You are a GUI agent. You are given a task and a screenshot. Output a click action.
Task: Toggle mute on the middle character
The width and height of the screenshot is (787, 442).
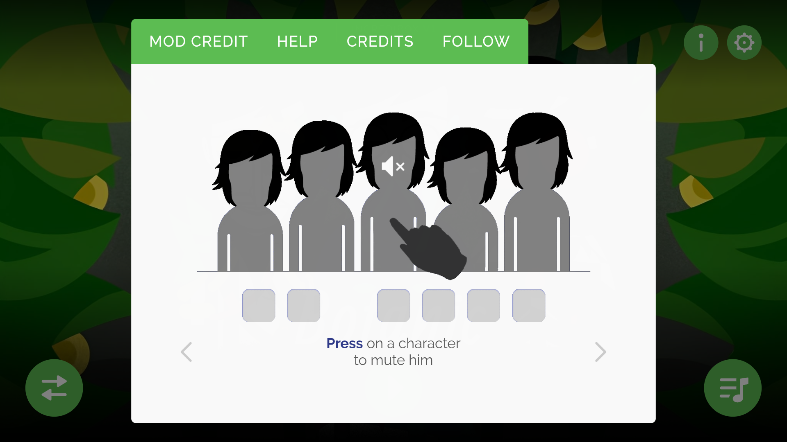click(393, 191)
